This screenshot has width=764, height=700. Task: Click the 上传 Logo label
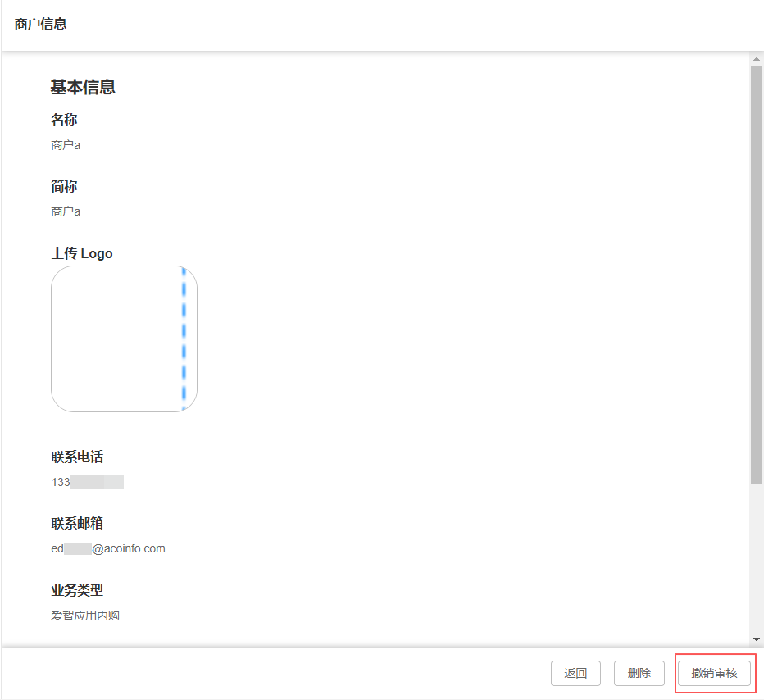click(x=81, y=253)
